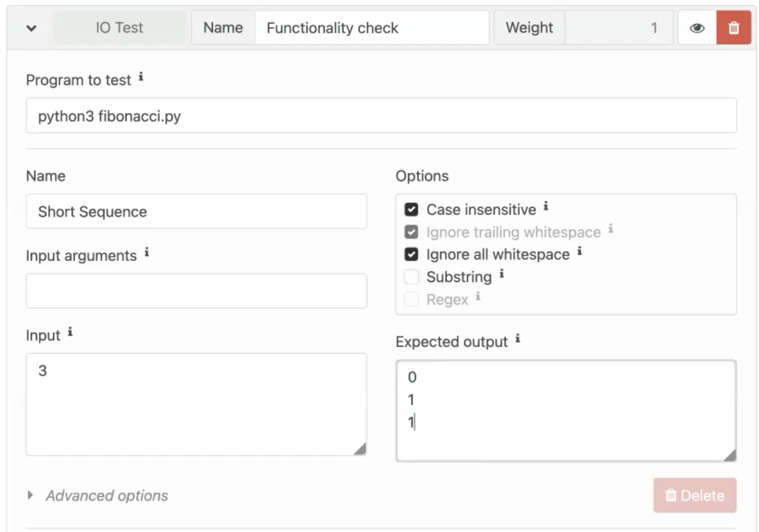The height and width of the screenshot is (532, 759).
Task: Click the Functionality check name field
Action: click(371, 28)
